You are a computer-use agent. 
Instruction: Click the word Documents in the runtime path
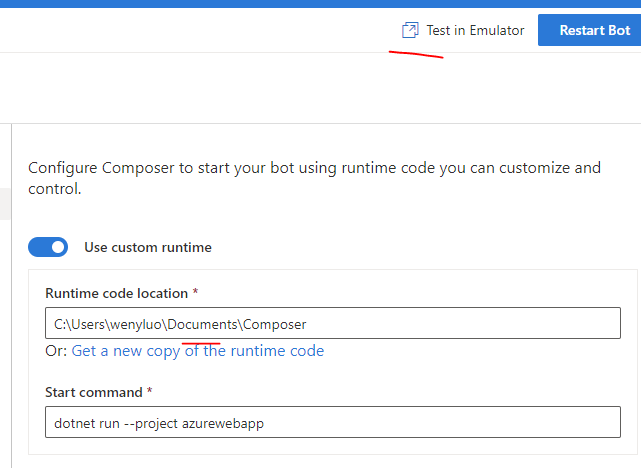(x=204, y=324)
